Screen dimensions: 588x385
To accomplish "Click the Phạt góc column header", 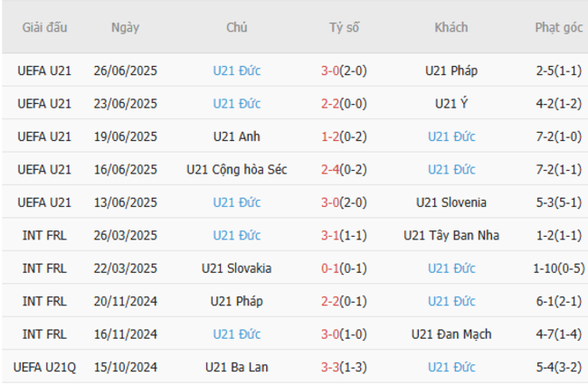I will (x=558, y=27).
